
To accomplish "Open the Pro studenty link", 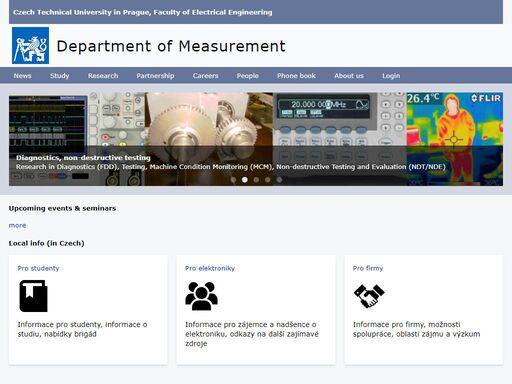I will click(38, 268).
